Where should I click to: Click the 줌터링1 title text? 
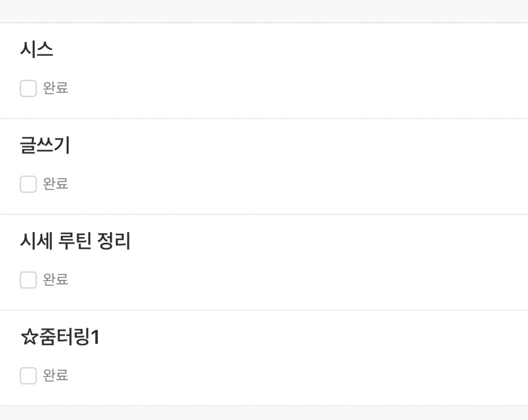tap(69, 337)
